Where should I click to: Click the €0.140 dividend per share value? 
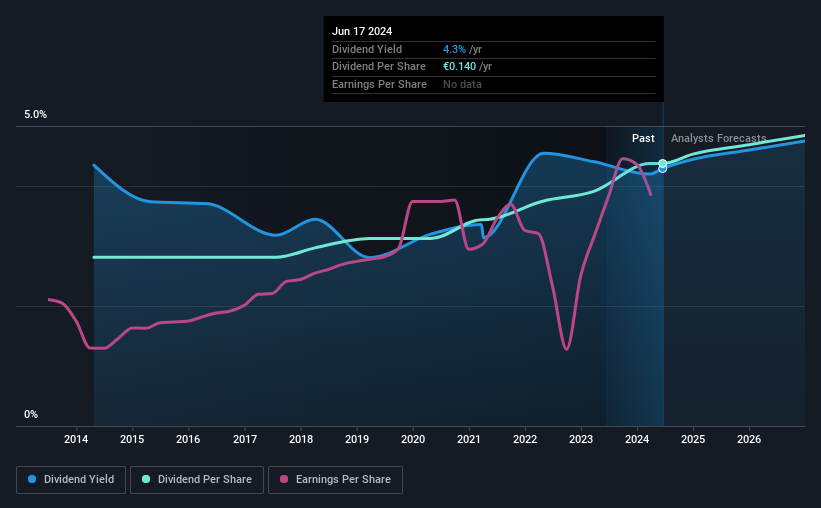coord(459,67)
